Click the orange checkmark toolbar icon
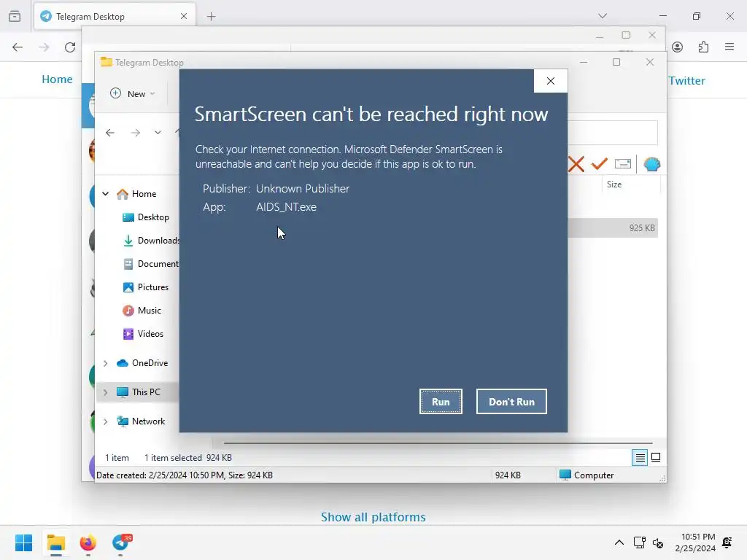The height and width of the screenshot is (560, 747). (x=600, y=164)
